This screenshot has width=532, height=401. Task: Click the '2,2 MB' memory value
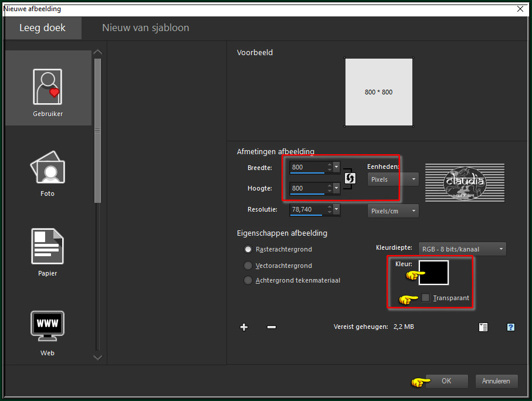(x=404, y=327)
